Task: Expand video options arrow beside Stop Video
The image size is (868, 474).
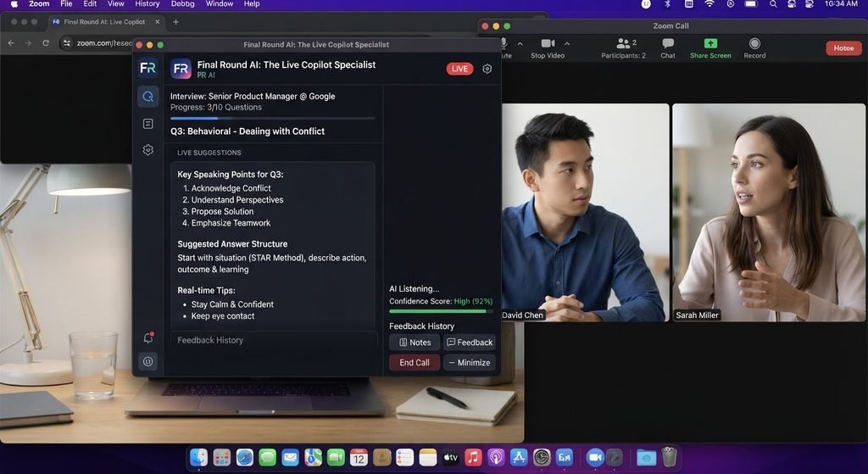Action: pos(567,43)
